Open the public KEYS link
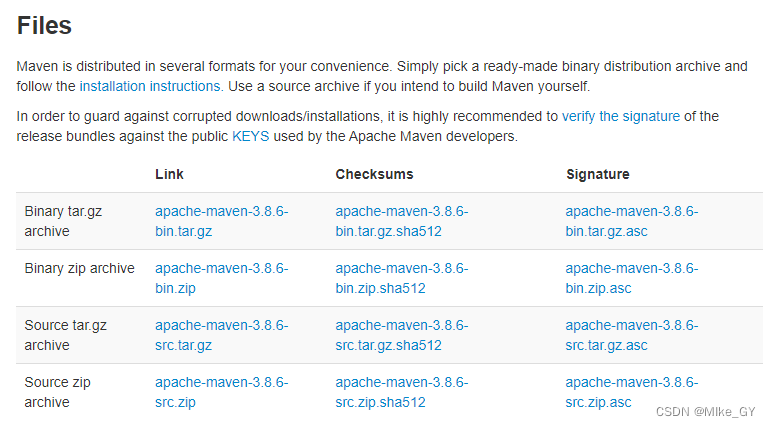 [250, 135]
